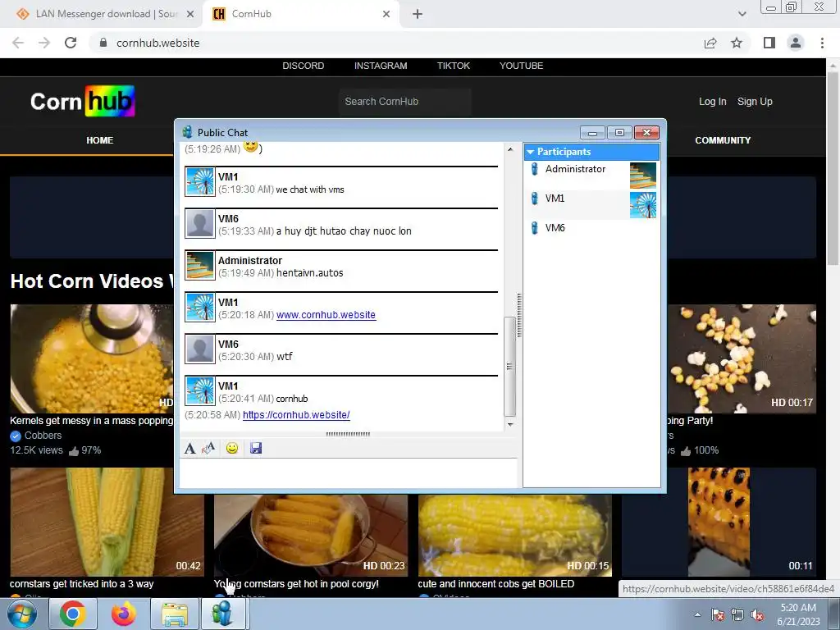Open the TIKTOK link in top bar
The height and width of the screenshot is (630, 840).
tap(453, 66)
